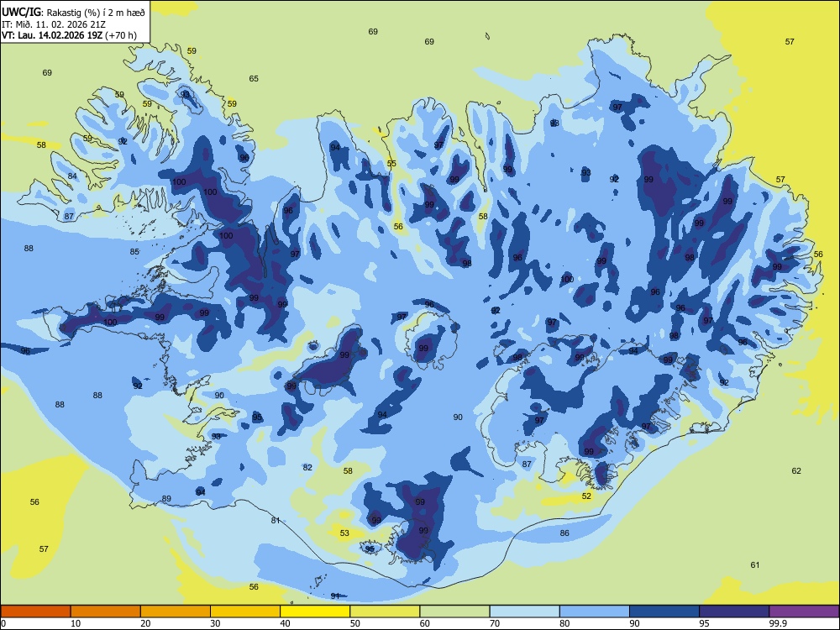Screen dimensions: 840x630
Task: Click the pale yellow 50–60 legend swatch
Action: click(x=385, y=612)
